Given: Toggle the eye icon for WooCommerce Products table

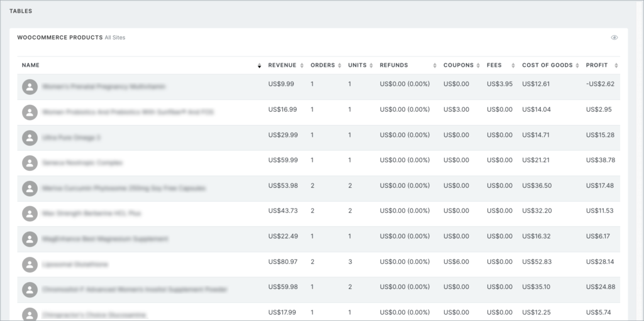Looking at the screenshot, I should tap(614, 38).
